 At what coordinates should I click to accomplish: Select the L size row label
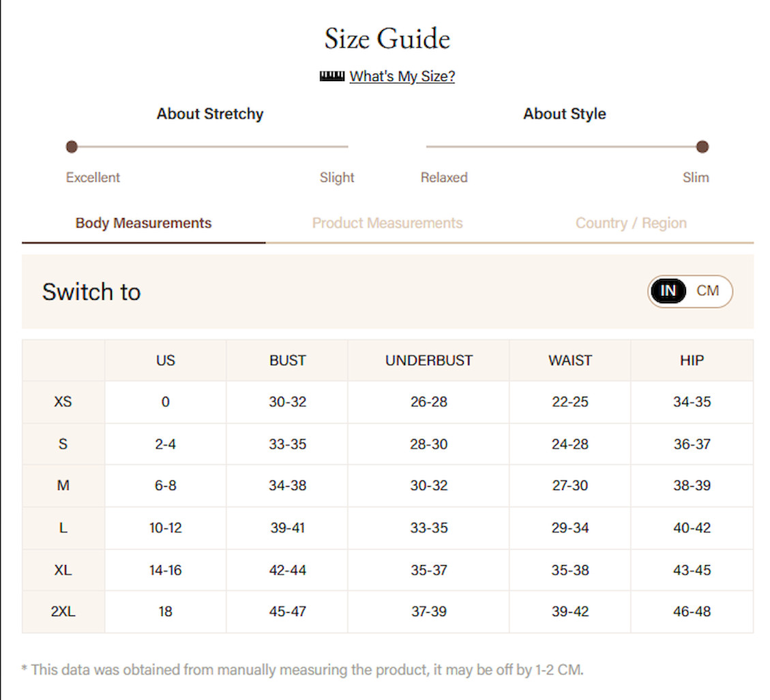(x=63, y=528)
